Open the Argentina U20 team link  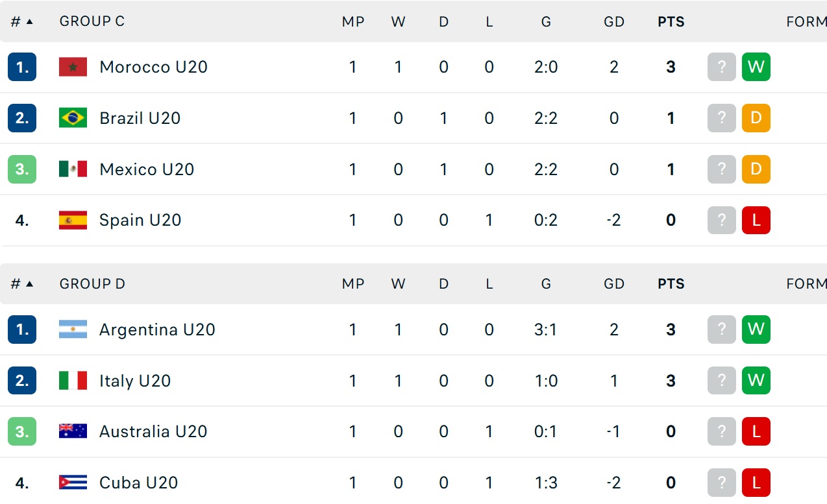[x=157, y=330]
